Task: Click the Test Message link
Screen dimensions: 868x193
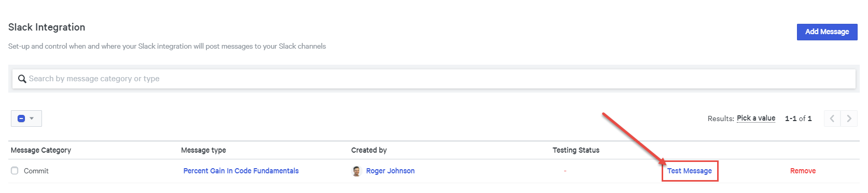Action: [x=690, y=171]
